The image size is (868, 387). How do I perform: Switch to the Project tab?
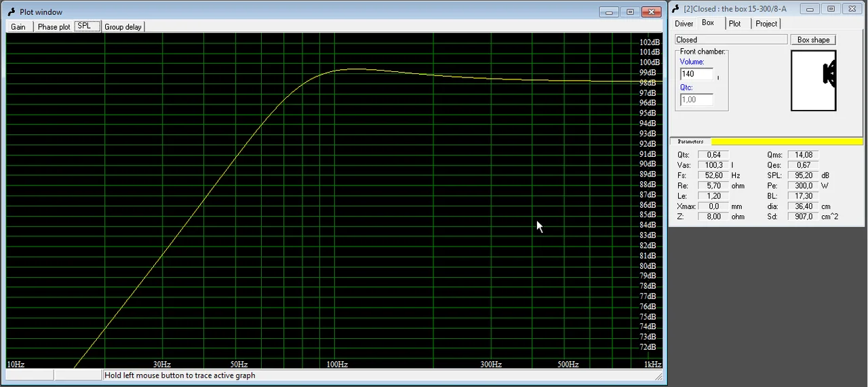pos(766,24)
